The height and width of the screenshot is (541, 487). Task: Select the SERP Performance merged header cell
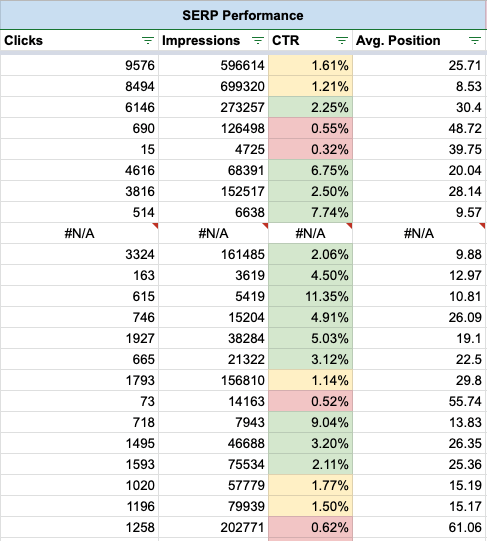(243, 15)
